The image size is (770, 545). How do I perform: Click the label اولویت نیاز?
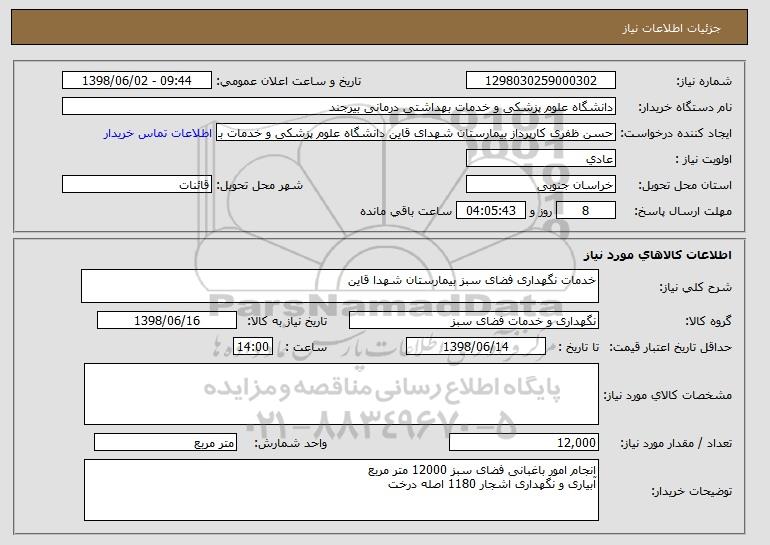click(703, 159)
